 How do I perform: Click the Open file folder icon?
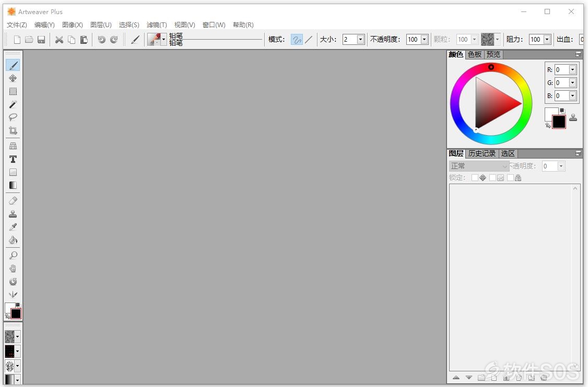(x=29, y=40)
